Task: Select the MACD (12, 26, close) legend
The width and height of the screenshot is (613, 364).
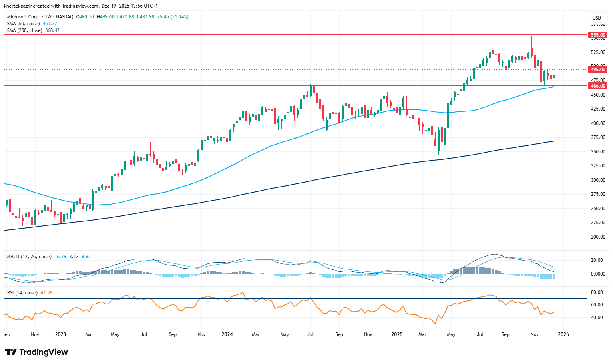Action: pos(29,257)
